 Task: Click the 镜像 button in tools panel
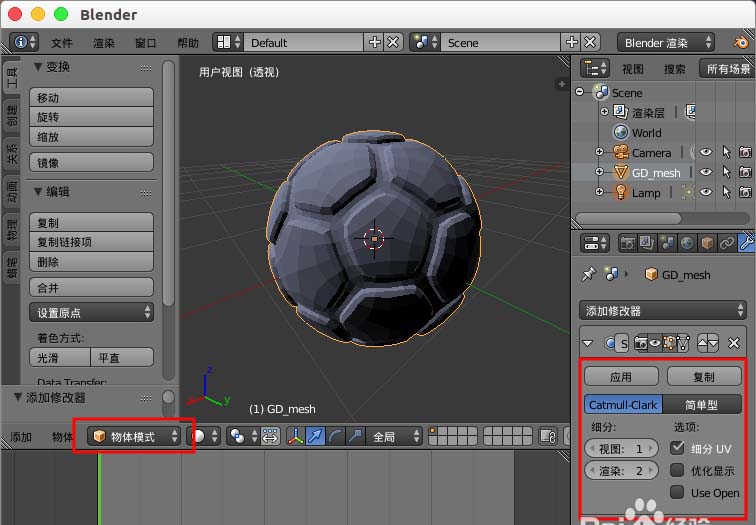click(x=92, y=162)
